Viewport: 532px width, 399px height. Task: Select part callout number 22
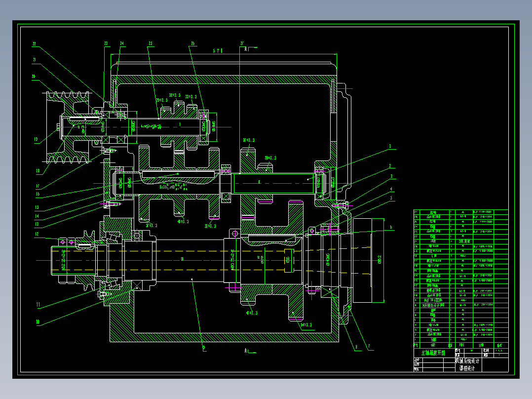click(x=34, y=44)
